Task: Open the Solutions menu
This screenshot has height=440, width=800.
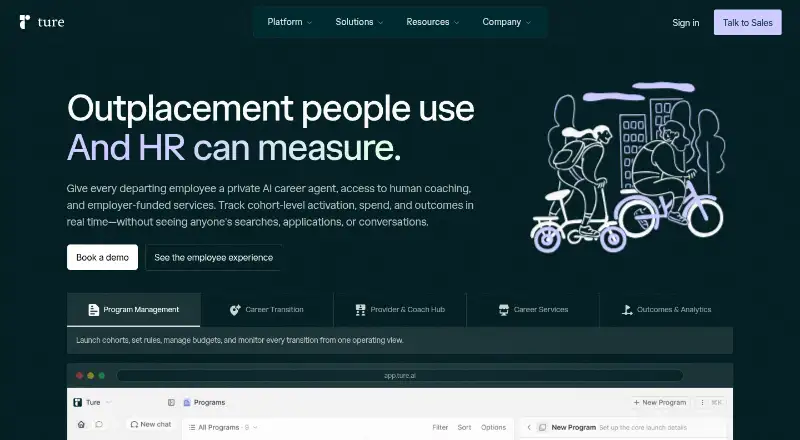Action: [359, 22]
